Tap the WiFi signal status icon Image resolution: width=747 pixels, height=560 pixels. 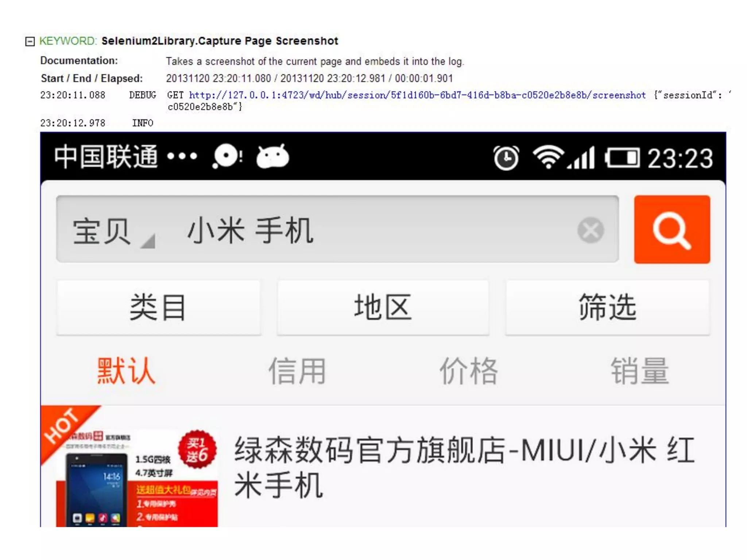548,157
